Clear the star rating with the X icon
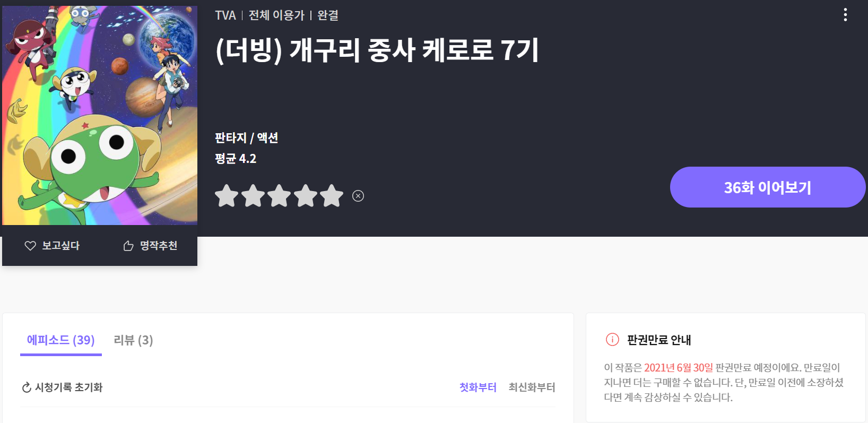Screen dimensions: 868x423 (358, 196)
